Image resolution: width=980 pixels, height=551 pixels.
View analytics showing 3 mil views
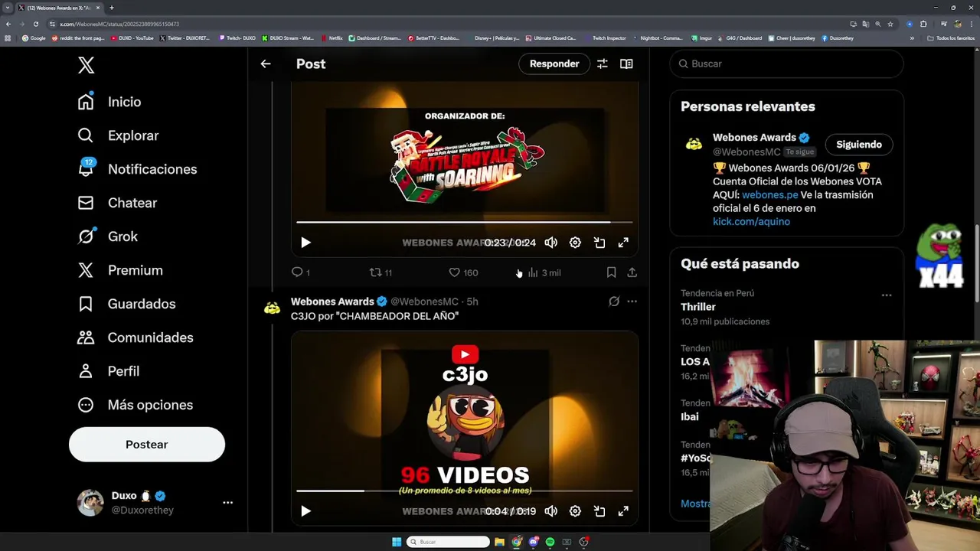coord(544,272)
